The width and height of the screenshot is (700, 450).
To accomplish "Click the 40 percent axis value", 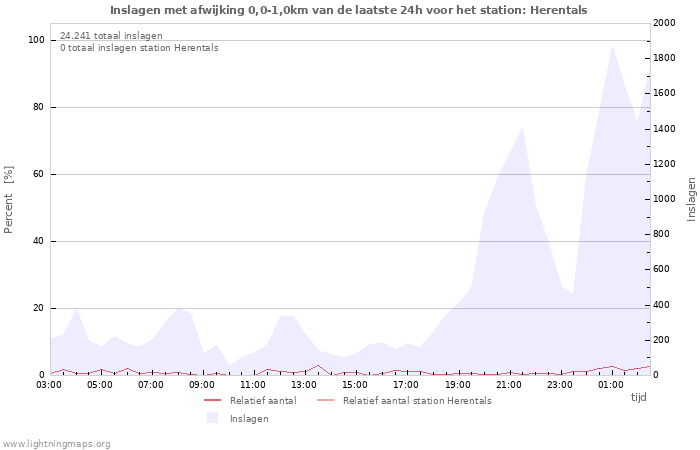I will [x=38, y=241].
